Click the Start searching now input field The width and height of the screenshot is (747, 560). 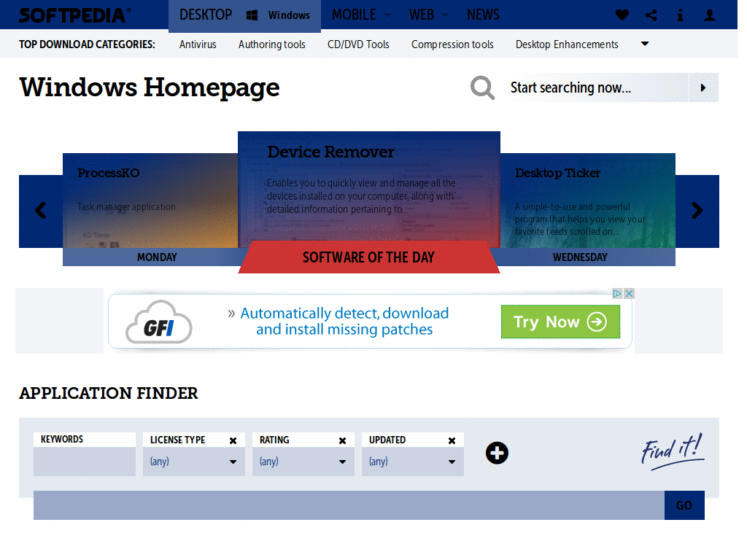[591, 87]
